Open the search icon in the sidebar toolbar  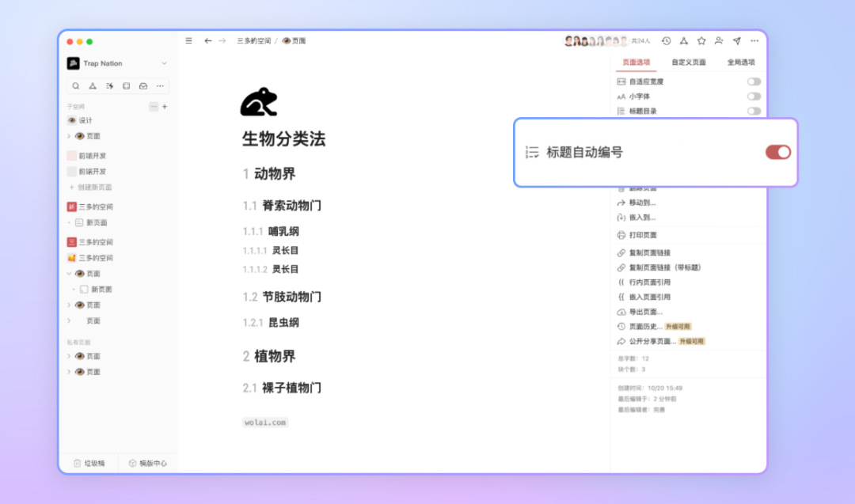(x=76, y=86)
